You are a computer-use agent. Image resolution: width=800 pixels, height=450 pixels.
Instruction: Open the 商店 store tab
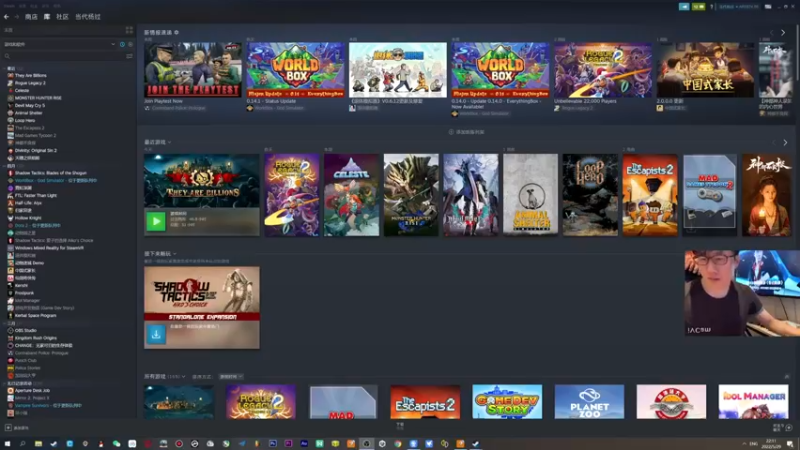pyautogui.click(x=31, y=17)
